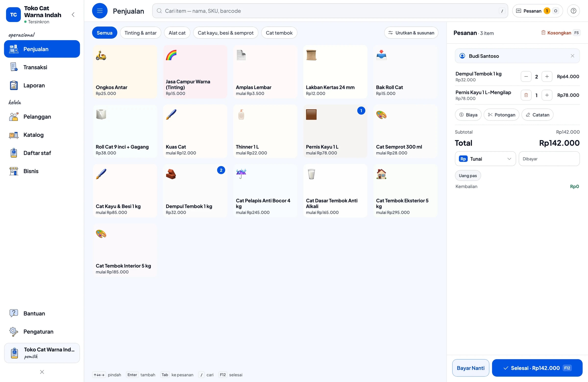Switch to the Alat cat category
The width and height of the screenshot is (588, 382).
tap(177, 33)
